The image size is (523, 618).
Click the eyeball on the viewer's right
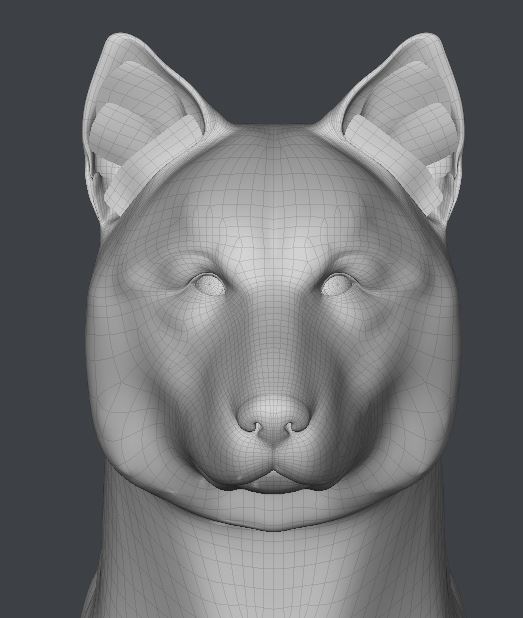click(x=337, y=285)
